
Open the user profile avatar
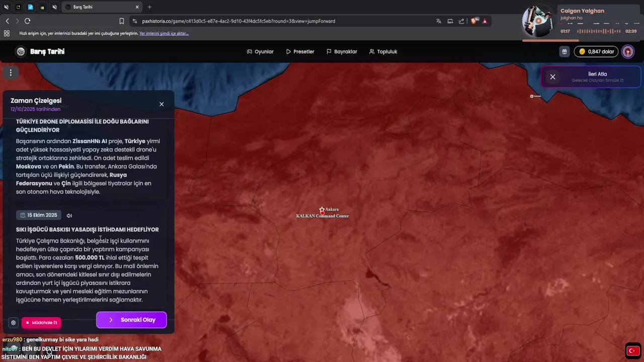point(627,51)
